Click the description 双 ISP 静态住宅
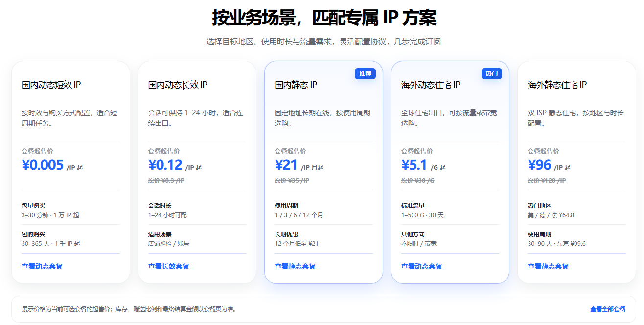Screen dimensions: 644x325 click(x=576, y=118)
